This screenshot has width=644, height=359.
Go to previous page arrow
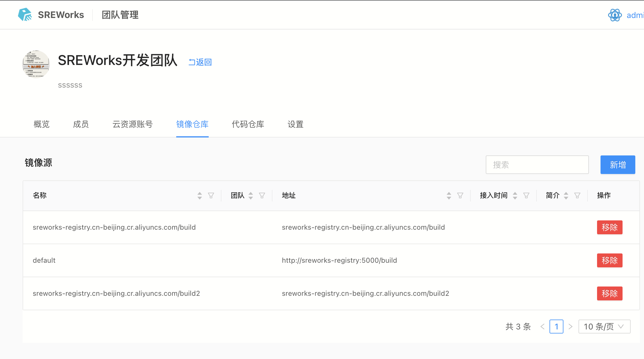543,327
